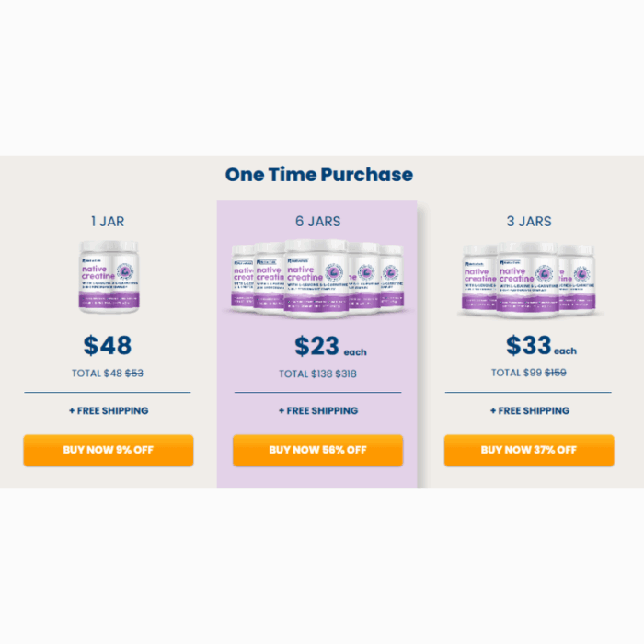Click Free Shipping under the 3 jars offer

[x=530, y=410]
